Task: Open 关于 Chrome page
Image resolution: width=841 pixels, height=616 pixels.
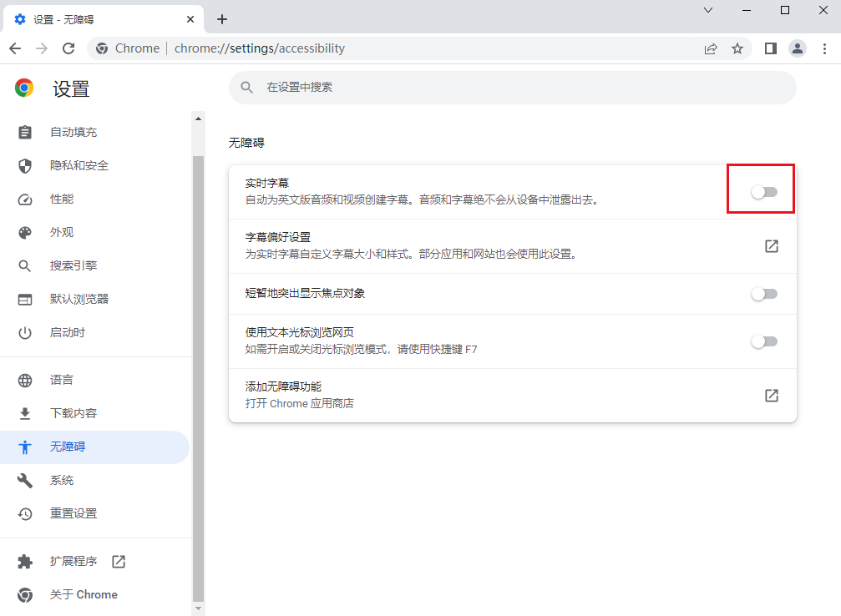Action: click(x=94, y=594)
